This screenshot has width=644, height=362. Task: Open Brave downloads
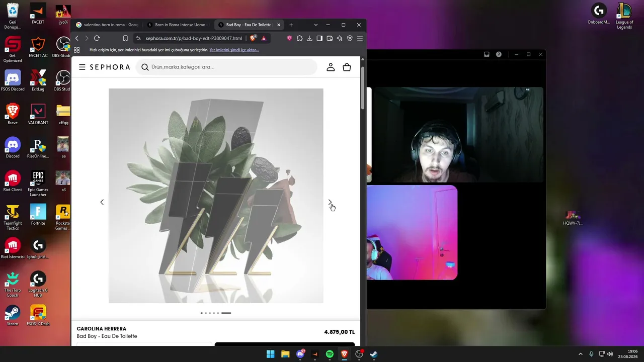pos(309,38)
